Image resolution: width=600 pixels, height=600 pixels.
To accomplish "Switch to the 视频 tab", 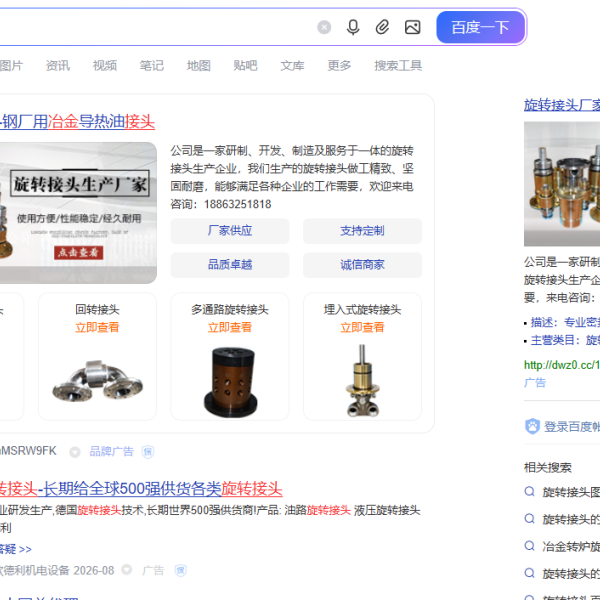I will click(105, 66).
